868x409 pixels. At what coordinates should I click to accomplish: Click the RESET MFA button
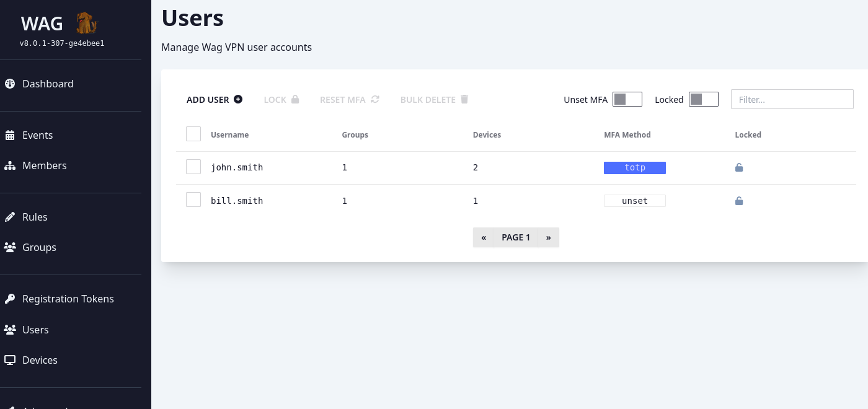(350, 99)
